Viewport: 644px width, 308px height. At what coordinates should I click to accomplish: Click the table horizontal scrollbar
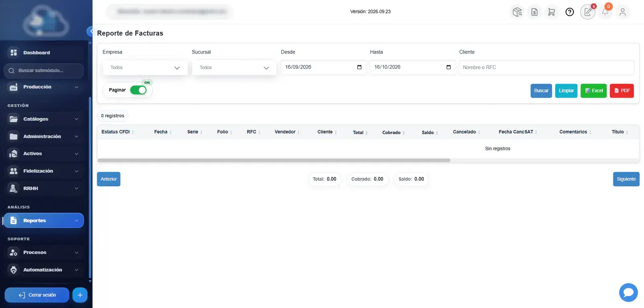tap(274, 160)
